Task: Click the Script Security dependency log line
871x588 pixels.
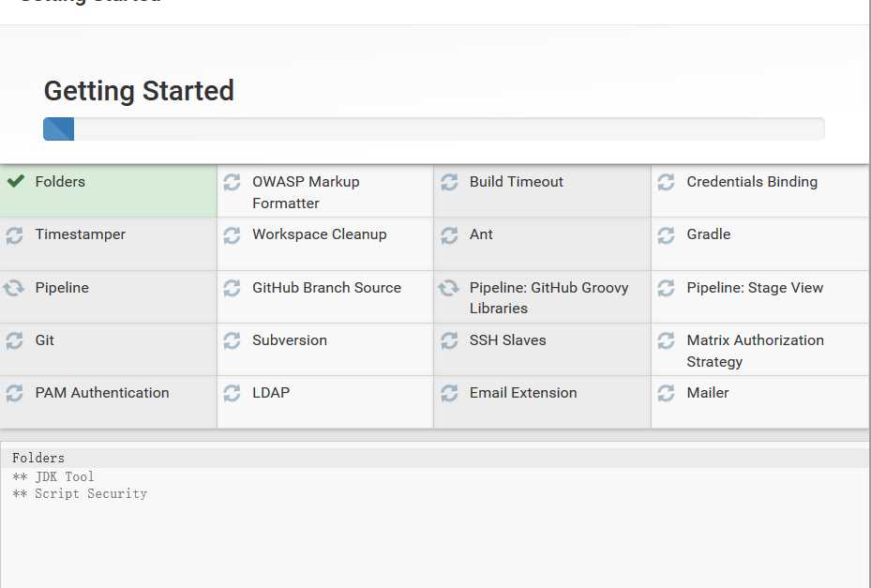Action: 80,493
